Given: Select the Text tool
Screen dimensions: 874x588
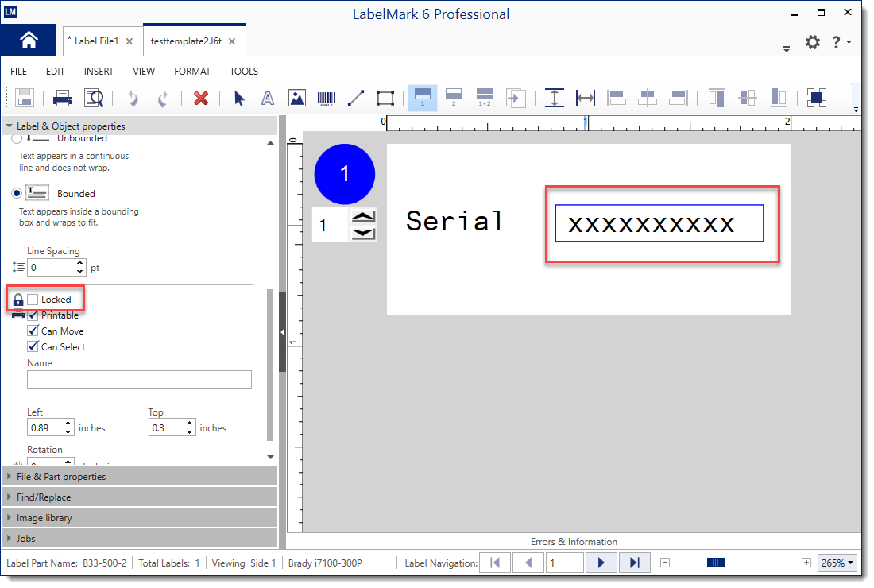Looking at the screenshot, I should [x=268, y=99].
